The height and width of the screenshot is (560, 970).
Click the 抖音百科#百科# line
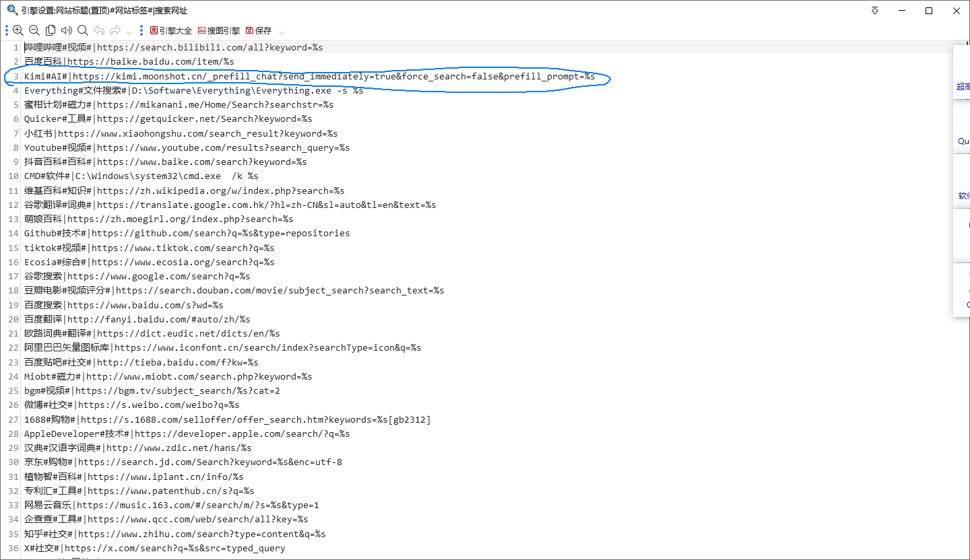point(166,162)
